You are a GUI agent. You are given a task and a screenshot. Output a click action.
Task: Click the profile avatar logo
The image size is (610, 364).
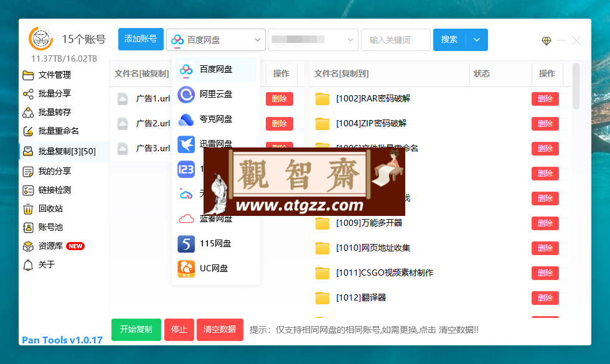(x=41, y=39)
